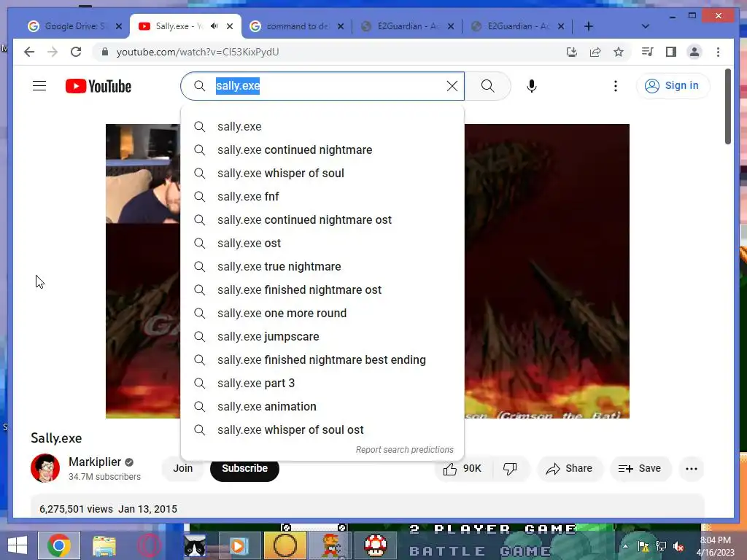
Task: Save the video to a playlist
Action: coord(640,469)
